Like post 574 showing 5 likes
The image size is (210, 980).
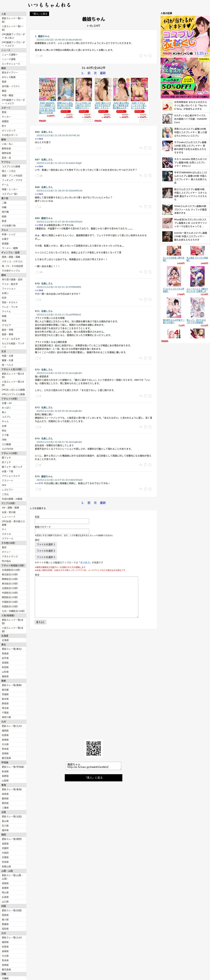tap(37, 465)
